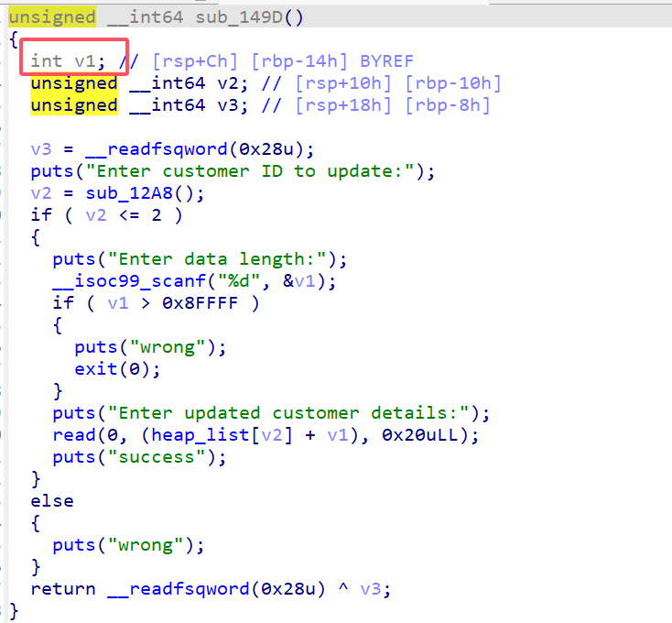This screenshot has width=672, height=623.
Task: Click the BYREF comment on v1 line
Action: coord(386,61)
